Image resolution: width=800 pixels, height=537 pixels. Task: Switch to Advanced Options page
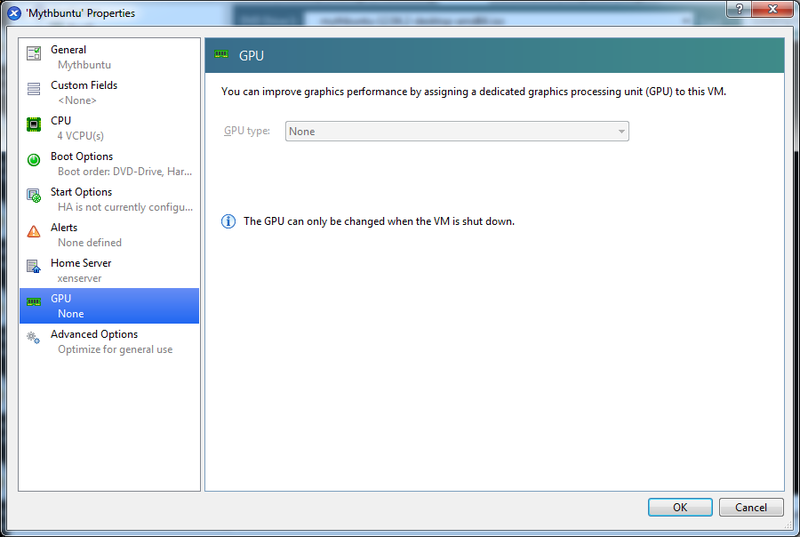(x=109, y=342)
